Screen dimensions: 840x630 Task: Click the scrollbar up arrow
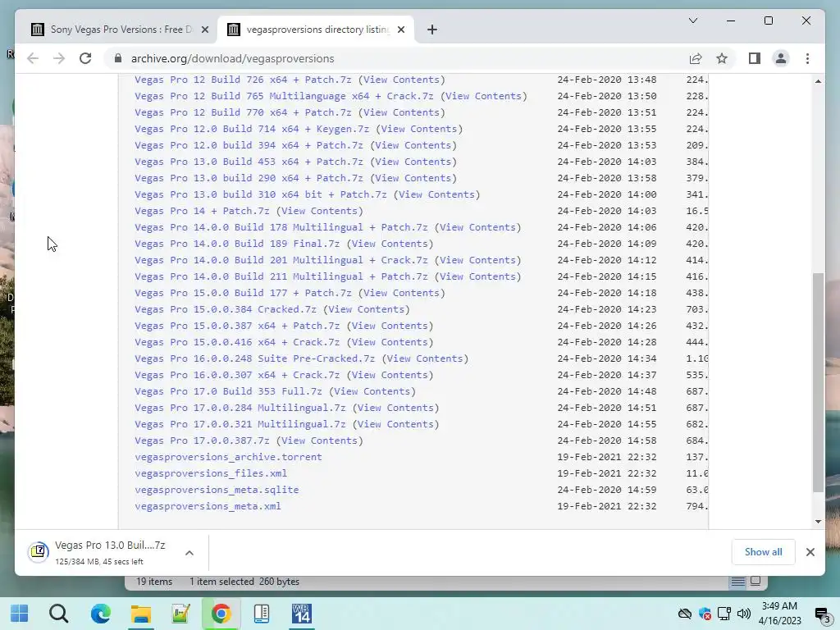click(x=818, y=81)
